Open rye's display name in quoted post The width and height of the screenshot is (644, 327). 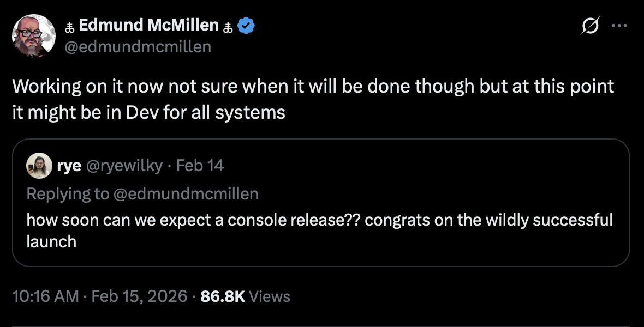69,166
